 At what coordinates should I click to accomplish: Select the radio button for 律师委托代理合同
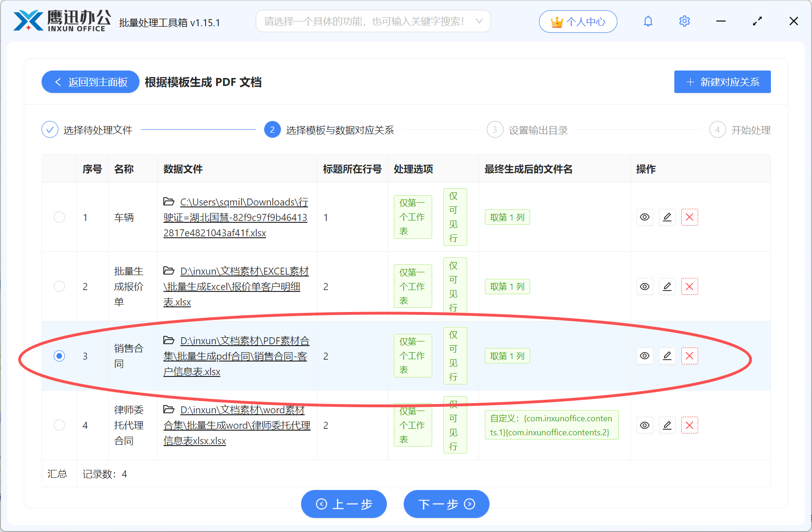point(59,425)
